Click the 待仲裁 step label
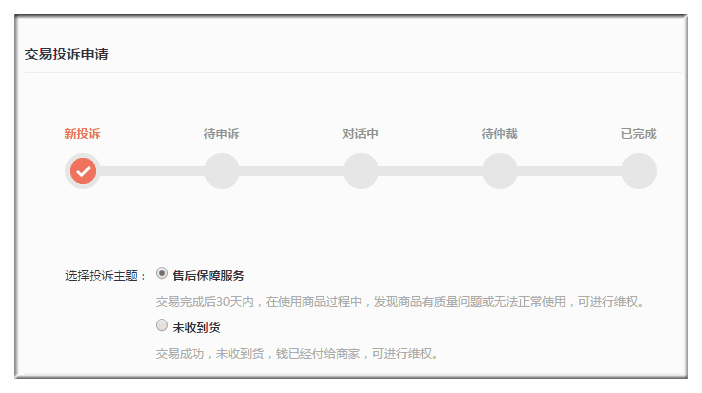This screenshot has width=702, height=393. click(500, 133)
